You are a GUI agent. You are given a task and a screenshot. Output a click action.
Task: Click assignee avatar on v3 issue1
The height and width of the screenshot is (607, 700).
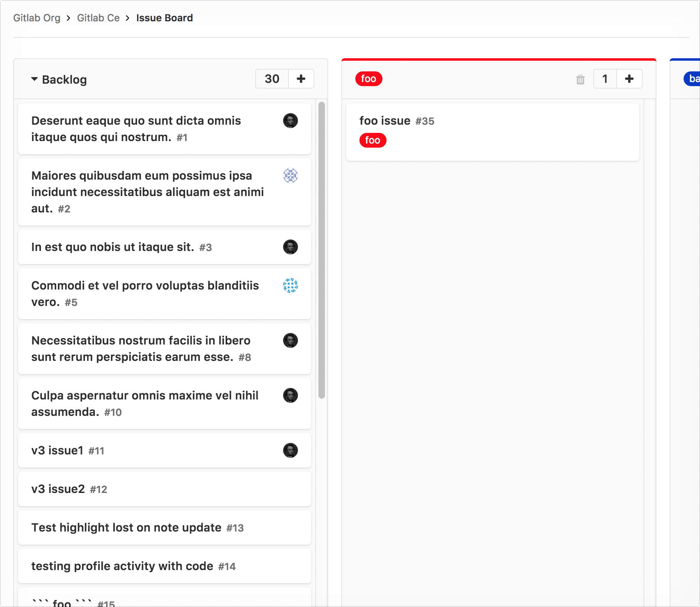(290, 450)
